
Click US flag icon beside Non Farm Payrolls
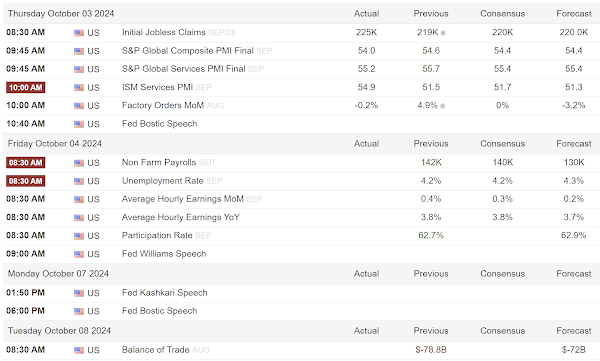pos(79,163)
